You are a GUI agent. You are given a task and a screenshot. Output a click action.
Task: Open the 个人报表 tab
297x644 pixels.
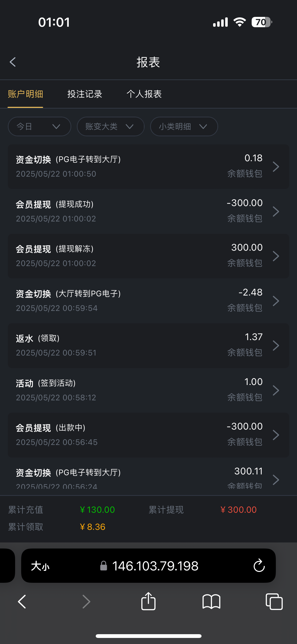point(144,94)
